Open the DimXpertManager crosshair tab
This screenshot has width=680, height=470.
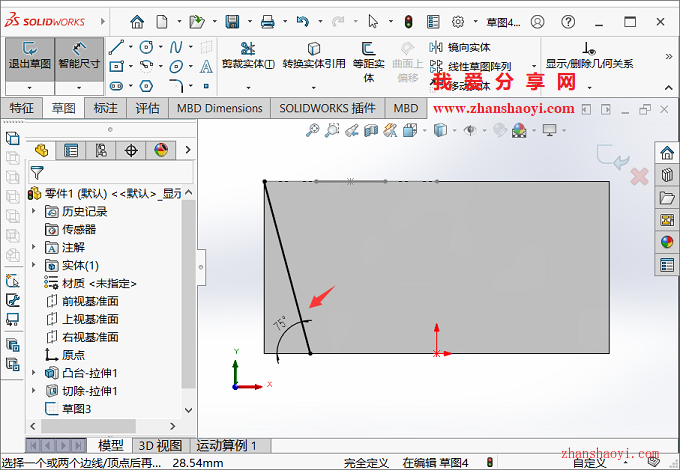[x=131, y=150]
